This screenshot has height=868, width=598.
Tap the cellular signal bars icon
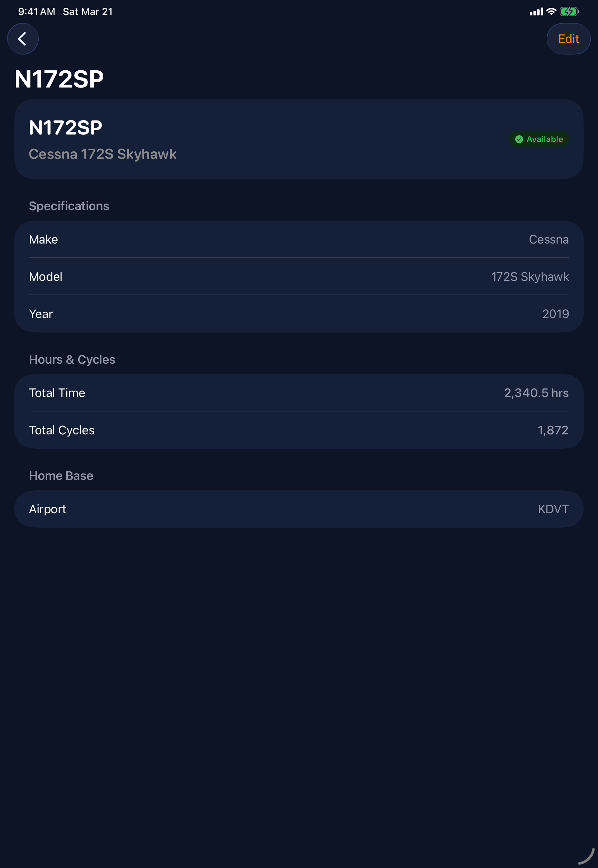536,11
